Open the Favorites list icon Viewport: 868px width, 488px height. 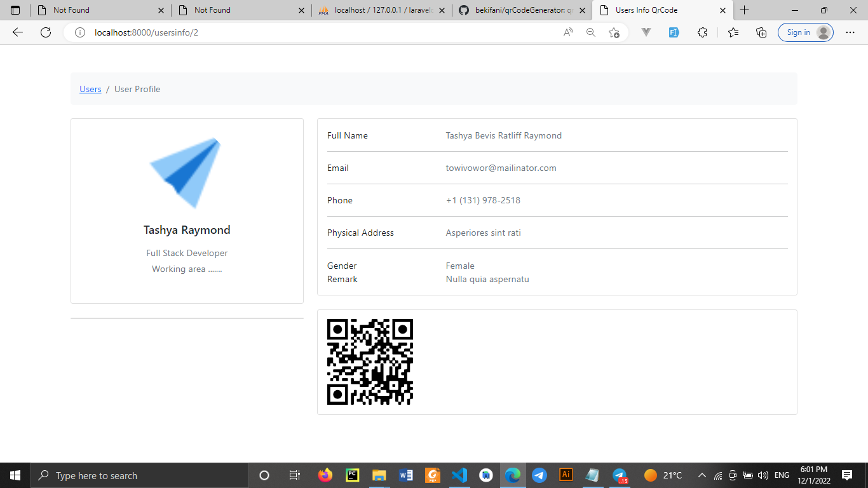point(732,32)
